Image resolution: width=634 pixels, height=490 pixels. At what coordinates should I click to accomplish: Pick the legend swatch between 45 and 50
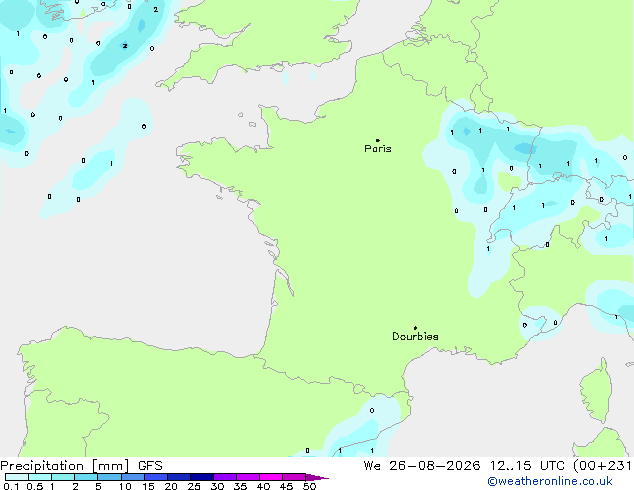point(294,477)
